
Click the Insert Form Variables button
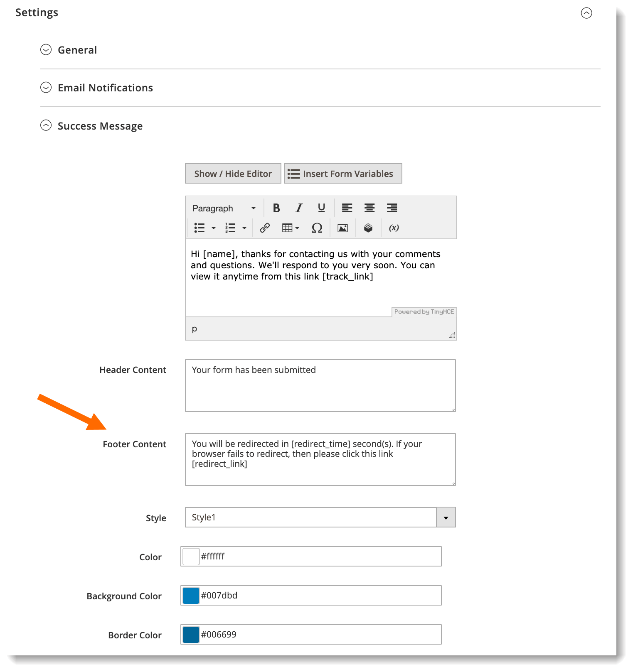click(343, 174)
